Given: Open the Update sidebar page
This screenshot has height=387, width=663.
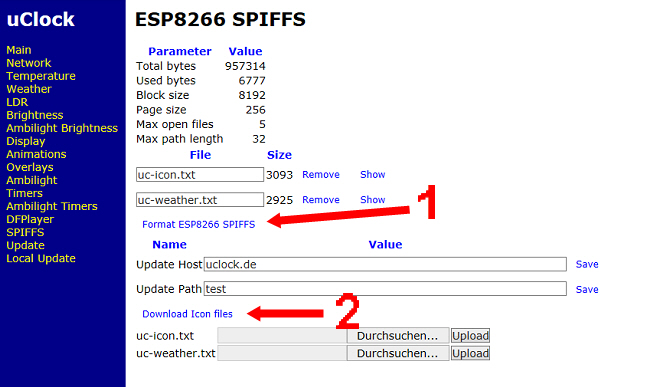Looking at the screenshot, I should pyautogui.click(x=25, y=246).
